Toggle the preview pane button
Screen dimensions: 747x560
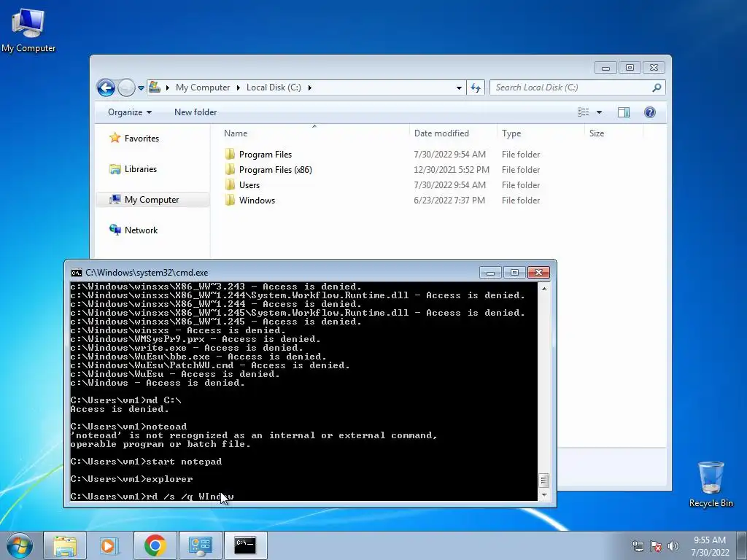(624, 112)
